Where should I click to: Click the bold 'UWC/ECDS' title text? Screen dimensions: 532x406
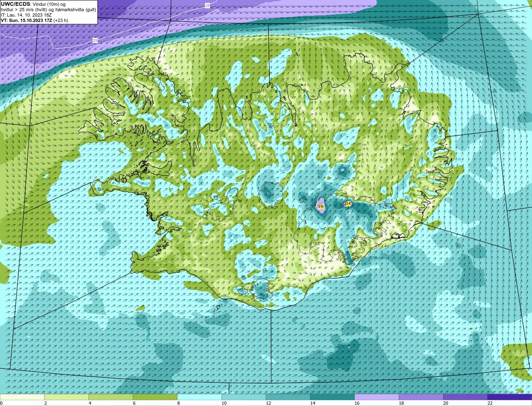15,4
